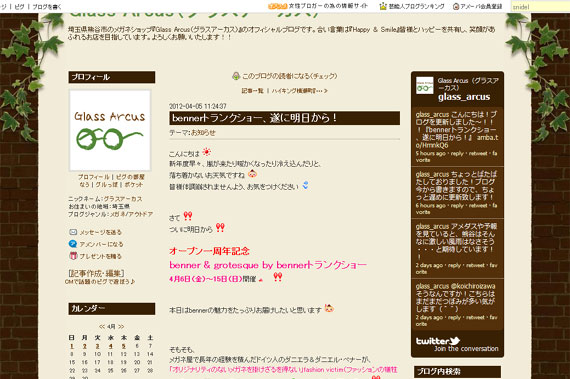This screenshot has width=570, height=379.
Task: Click the blue Ameba member icon
Action: click(73, 244)
